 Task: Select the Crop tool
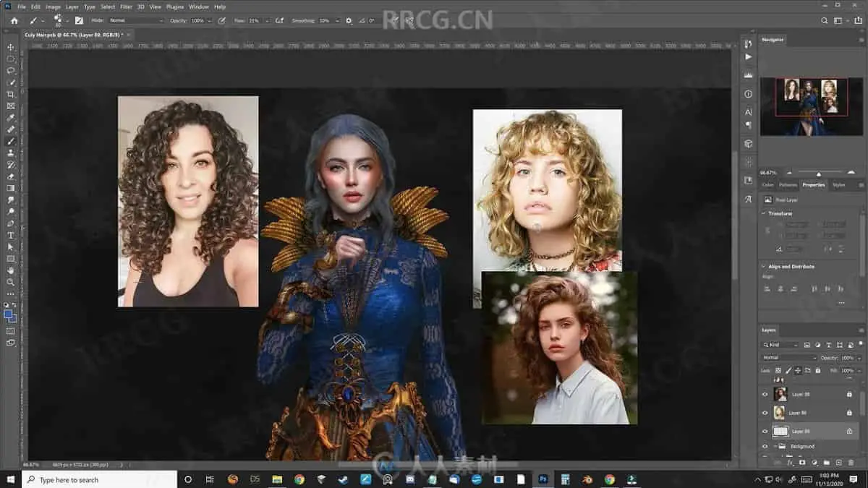click(x=10, y=94)
